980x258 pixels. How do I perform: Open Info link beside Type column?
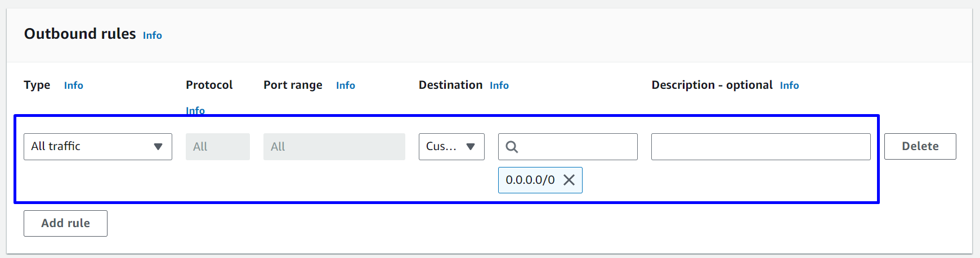(x=73, y=85)
